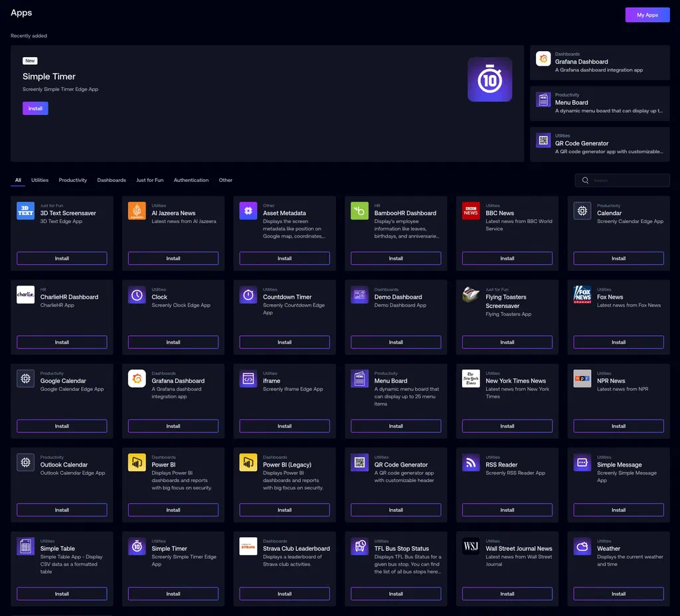Screen dimensions: 680x616
Task: Install the Simple Table app
Action: [62, 594]
